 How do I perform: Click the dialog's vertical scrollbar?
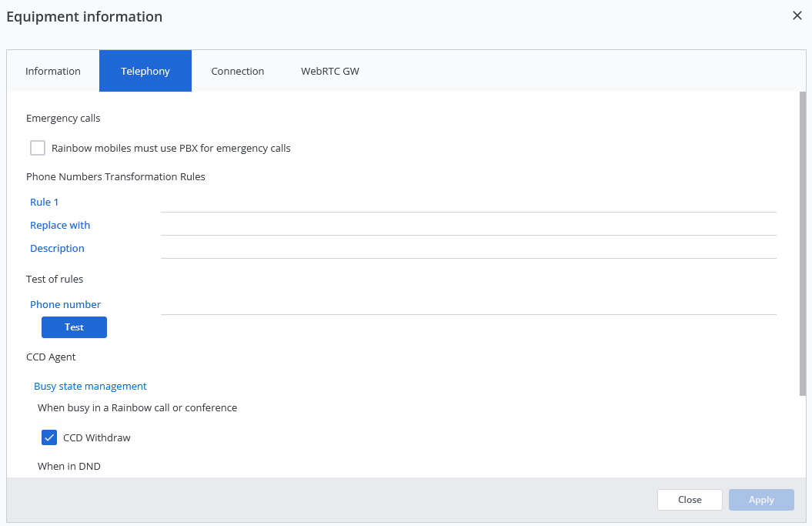(x=803, y=243)
